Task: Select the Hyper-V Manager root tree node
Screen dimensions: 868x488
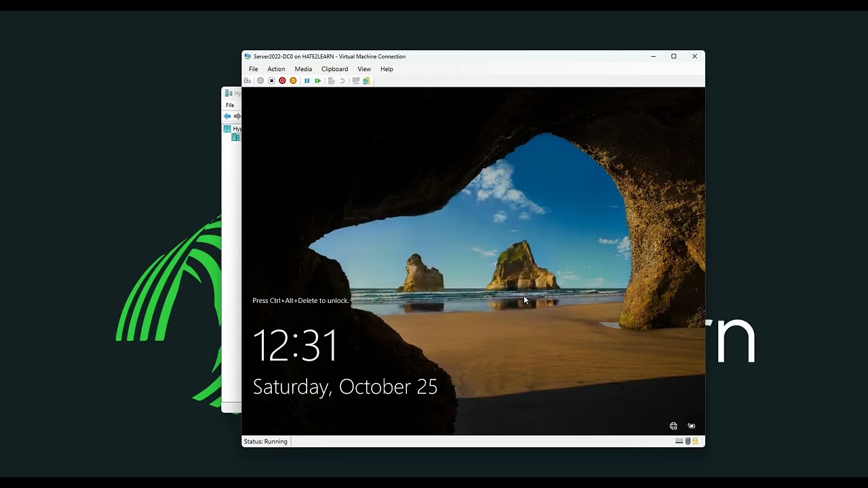Action: [x=233, y=129]
